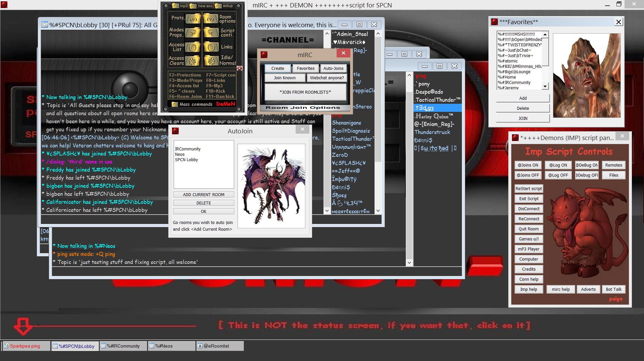Click DELETE in AutoJoin dialog
Image resolution: width=644 pixels, height=361 pixels.
[x=204, y=203]
